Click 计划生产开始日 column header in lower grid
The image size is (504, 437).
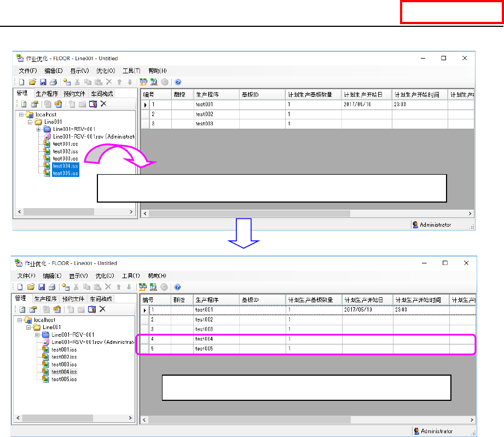[x=367, y=300]
